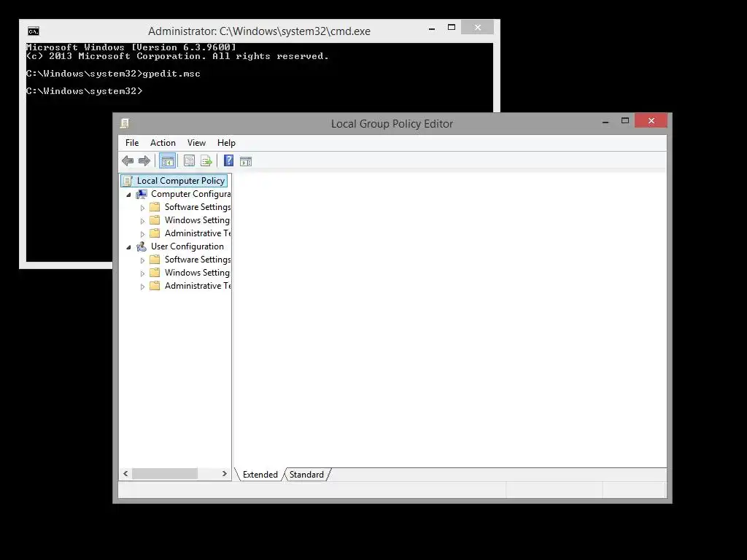
Task: Maximize the Local Group Policy Editor window
Action: pos(625,121)
